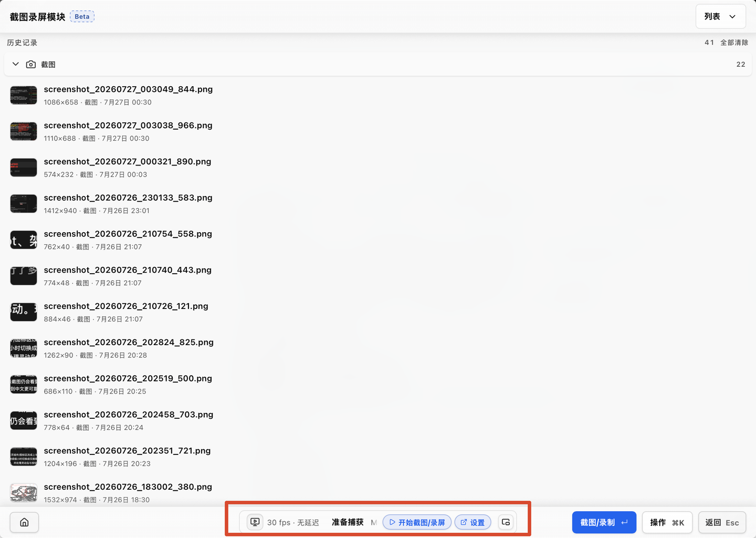
Task: Select thumbnail of screenshot_20260726_230133_583.png
Action: click(x=24, y=204)
